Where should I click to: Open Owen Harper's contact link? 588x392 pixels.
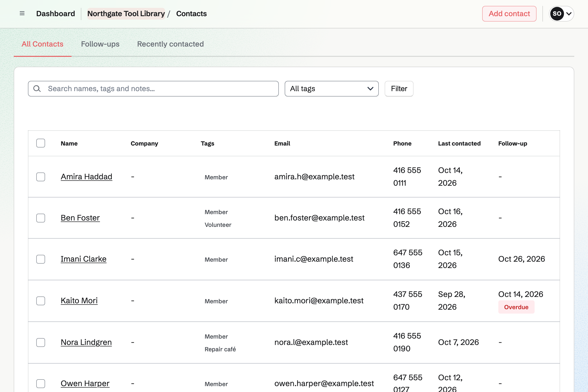coord(85,383)
